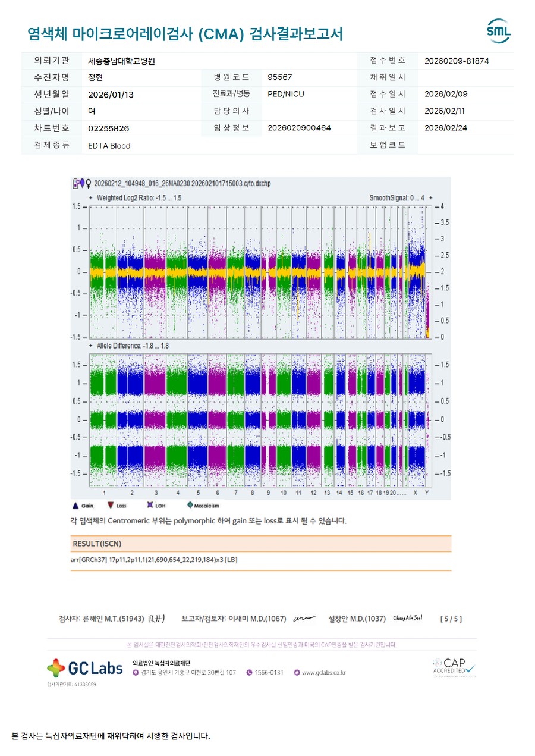The image size is (535, 756).
Task: Click the examiner name 류해인 M.T.(51943)
Action: 114,619
